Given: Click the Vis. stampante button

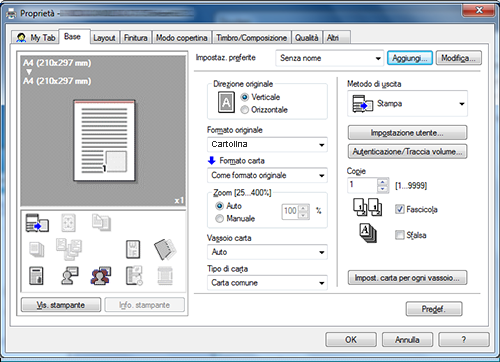Looking at the screenshot, I should pyautogui.click(x=61, y=305).
